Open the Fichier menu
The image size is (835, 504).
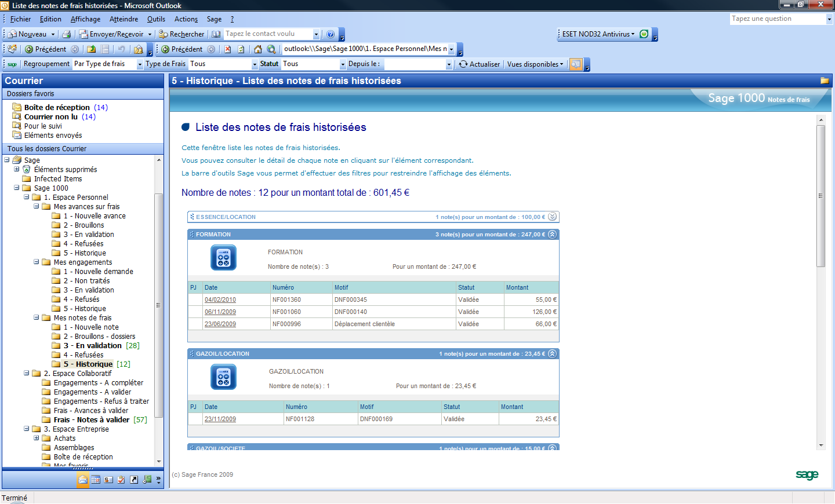20,19
